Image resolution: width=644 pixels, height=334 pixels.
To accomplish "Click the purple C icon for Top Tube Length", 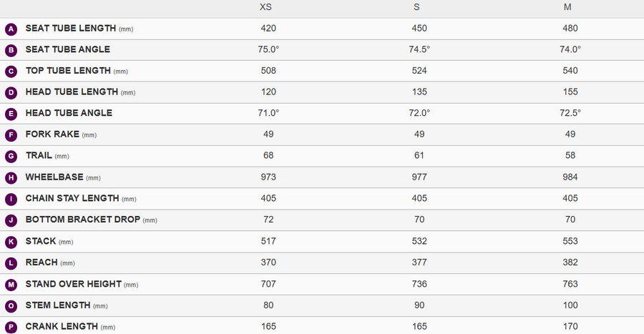I will pos(11,72).
